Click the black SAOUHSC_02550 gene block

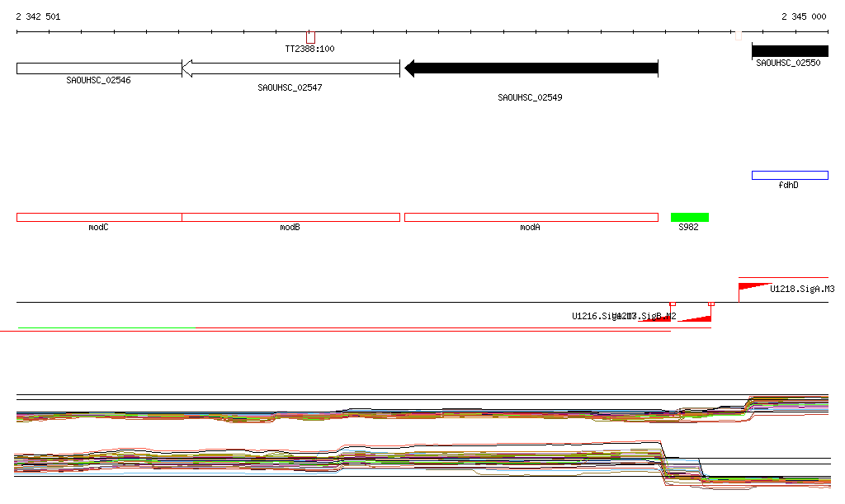coord(790,51)
